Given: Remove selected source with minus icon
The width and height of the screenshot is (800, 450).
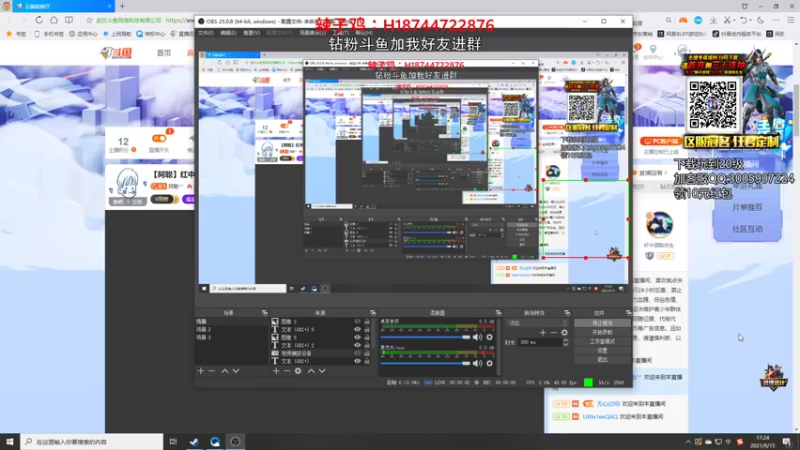Looking at the screenshot, I should [287, 371].
